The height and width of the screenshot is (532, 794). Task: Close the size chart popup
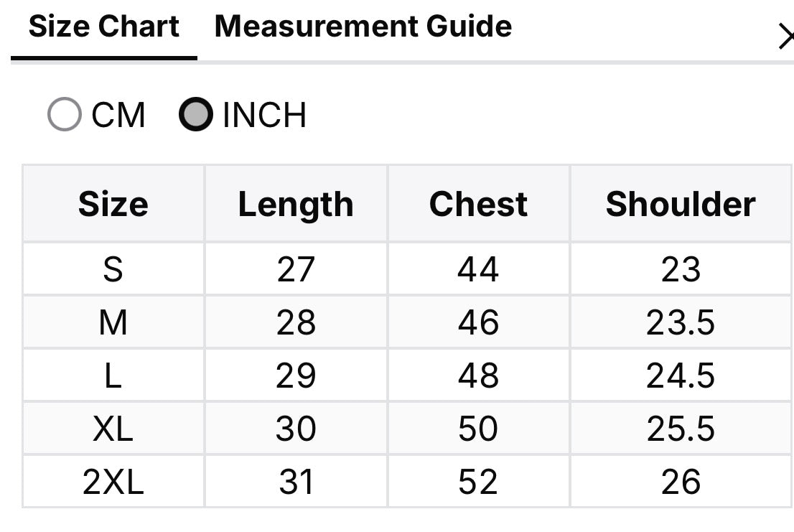[786, 37]
